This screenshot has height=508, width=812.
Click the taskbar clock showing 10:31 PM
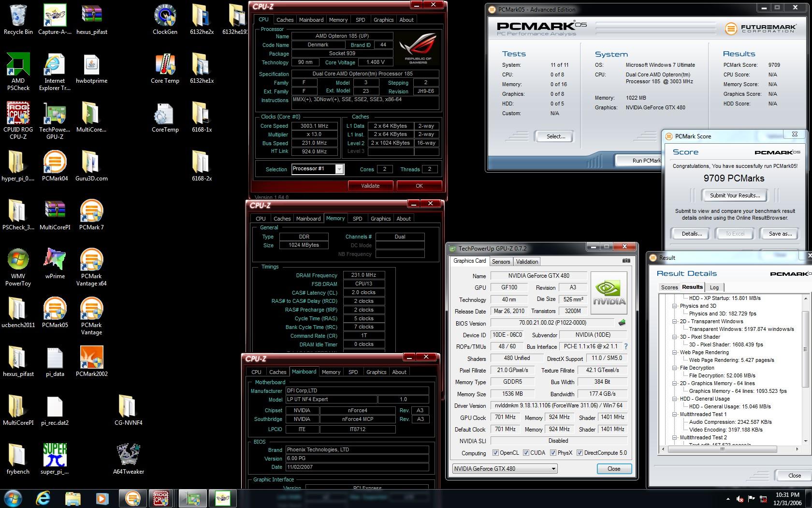(787, 499)
